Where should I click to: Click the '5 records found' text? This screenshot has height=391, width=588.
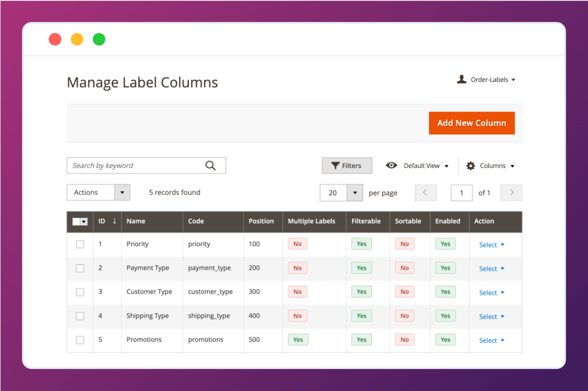[x=175, y=192]
